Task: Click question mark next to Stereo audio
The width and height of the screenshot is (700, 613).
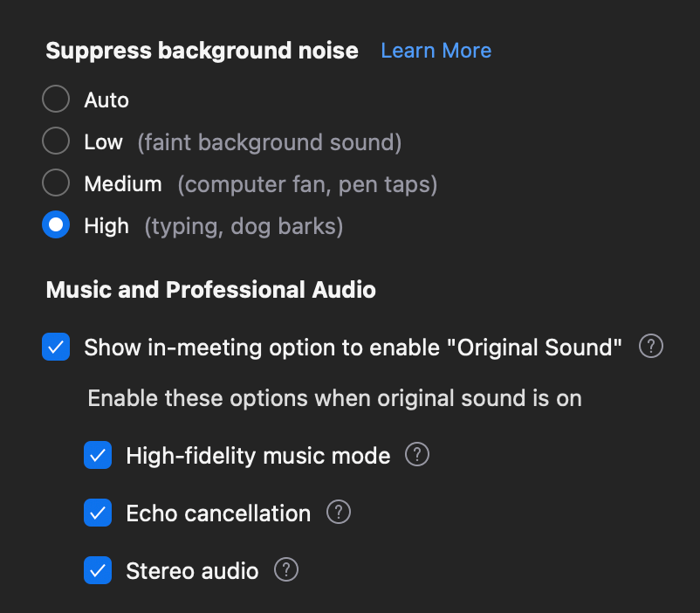Action: (x=286, y=570)
